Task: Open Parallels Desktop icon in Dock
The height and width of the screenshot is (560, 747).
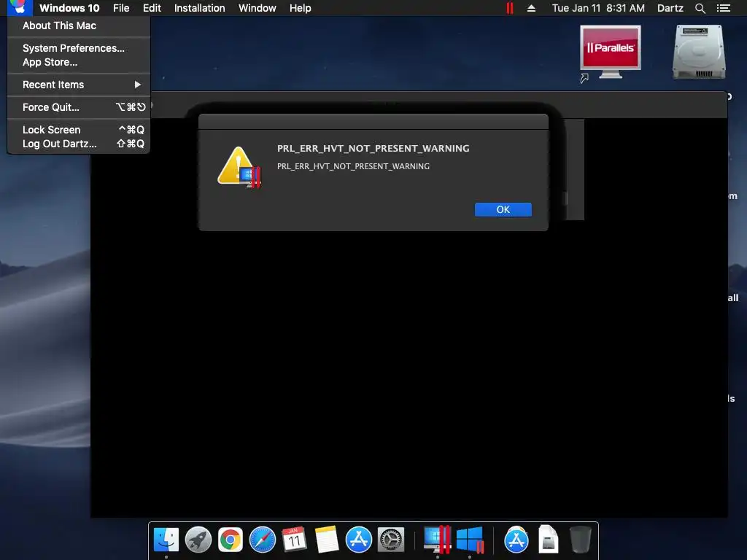Action: (437, 540)
